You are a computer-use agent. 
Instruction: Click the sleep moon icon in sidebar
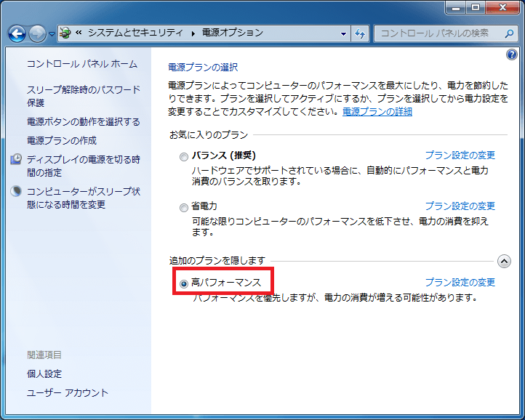coord(16,192)
